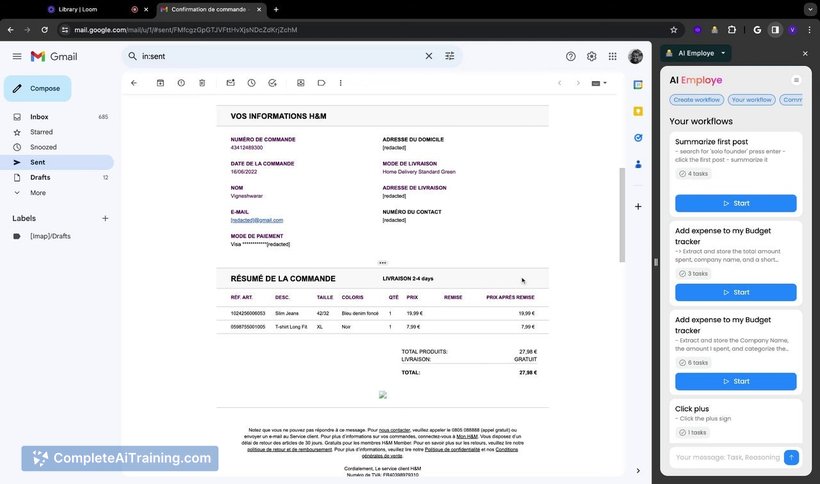This screenshot has width=820, height=484.
Task: Open the Mon H&M link
Action: click(467, 436)
